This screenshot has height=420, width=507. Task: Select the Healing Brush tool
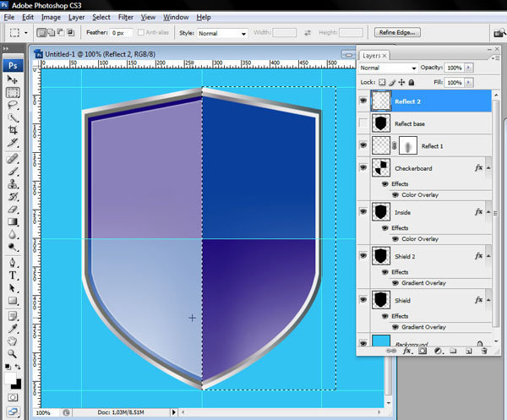pyautogui.click(x=13, y=159)
